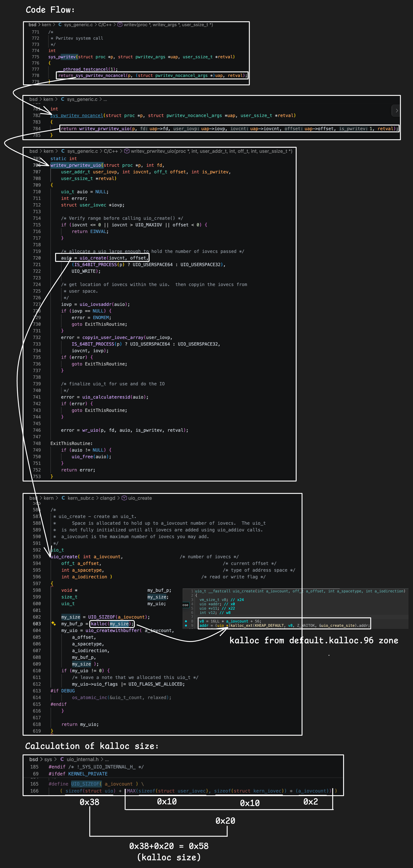Click __pthread_testcancel call on line 777

point(88,69)
